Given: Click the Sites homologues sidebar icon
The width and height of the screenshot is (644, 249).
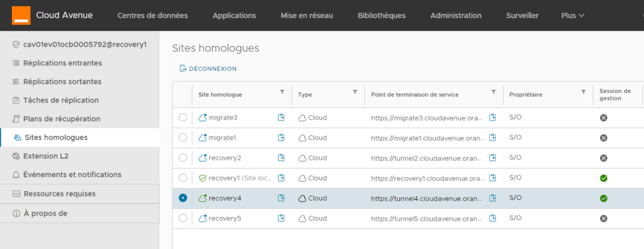Looking at the screenshot, I should tap(17, 138).
